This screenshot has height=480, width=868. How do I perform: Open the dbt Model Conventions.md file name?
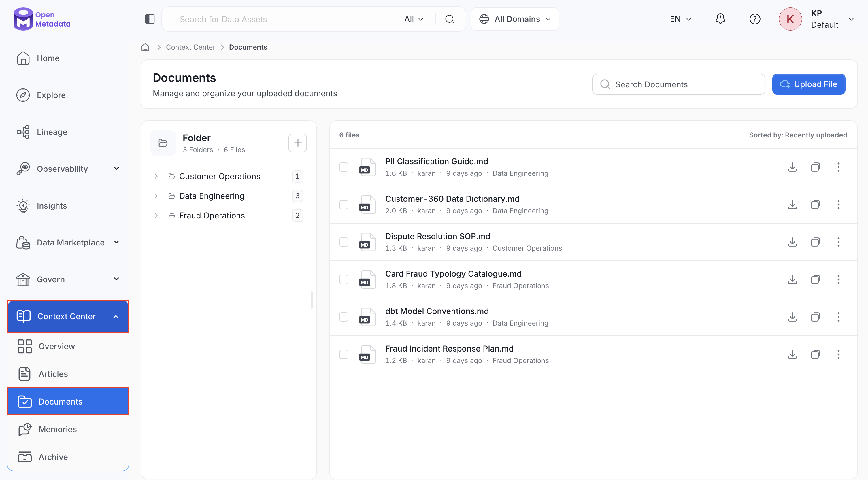437,311
